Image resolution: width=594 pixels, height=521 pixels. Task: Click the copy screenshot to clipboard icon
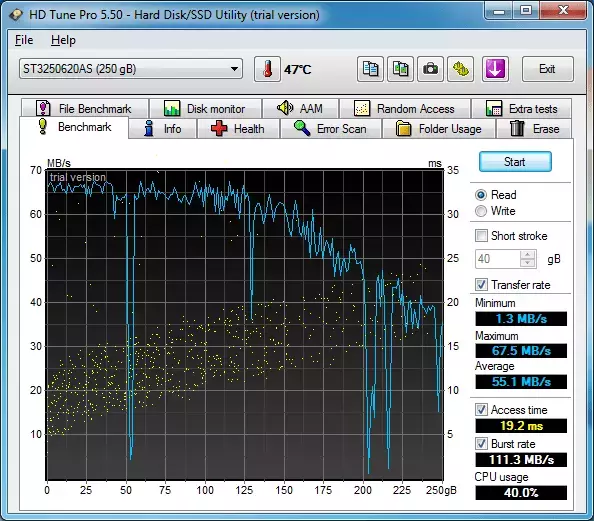pos(400,69)
